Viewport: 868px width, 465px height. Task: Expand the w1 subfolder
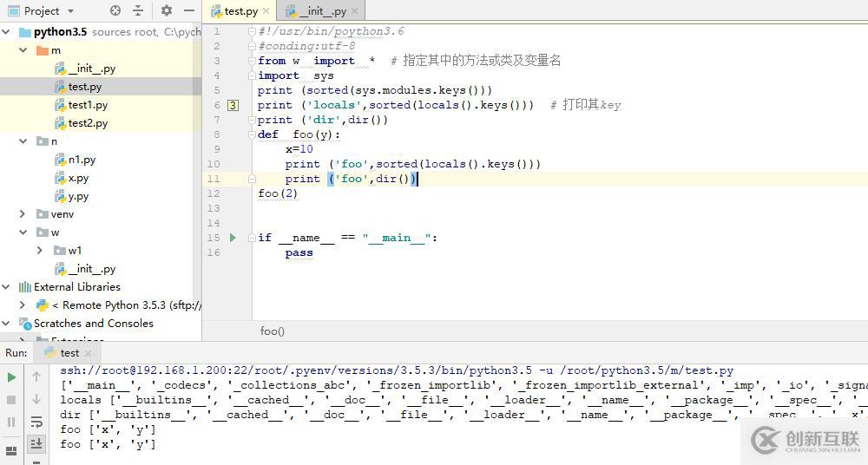40,251
